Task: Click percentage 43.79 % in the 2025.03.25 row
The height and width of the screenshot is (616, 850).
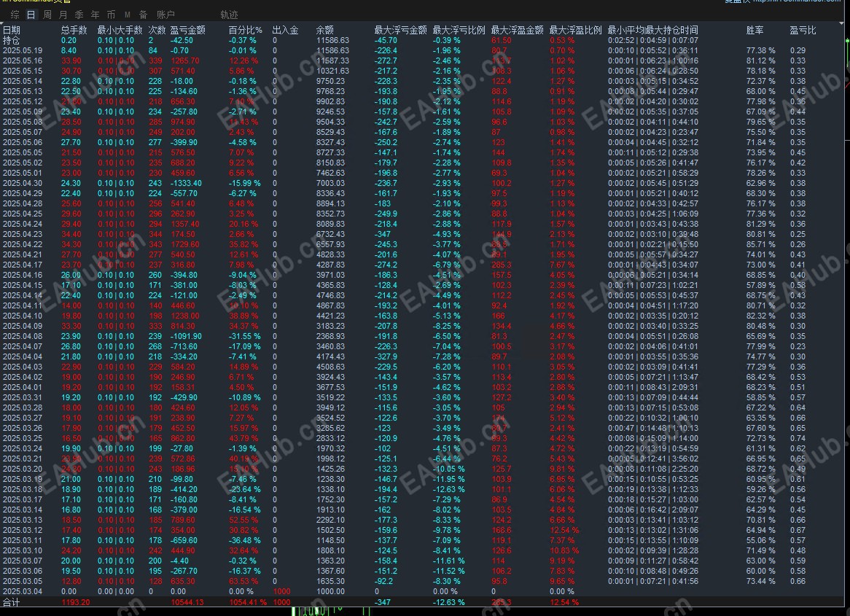Action: (x=243, y=438)
